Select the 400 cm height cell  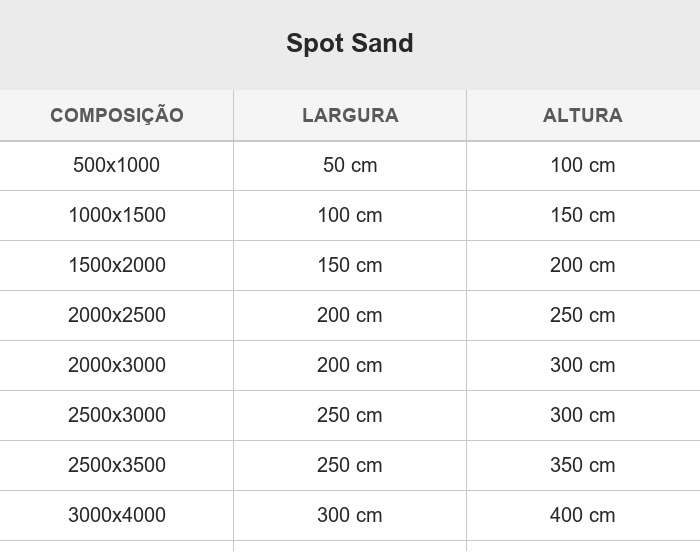(583, 516)
